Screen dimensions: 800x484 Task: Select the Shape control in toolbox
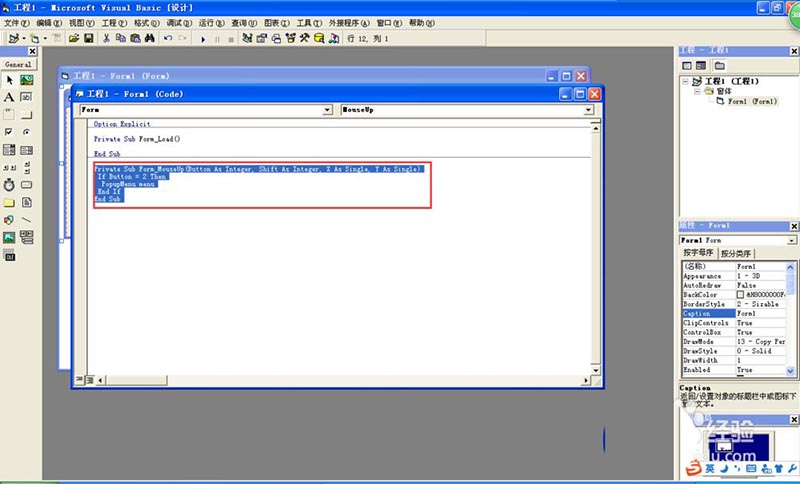(x=9, y=220)
